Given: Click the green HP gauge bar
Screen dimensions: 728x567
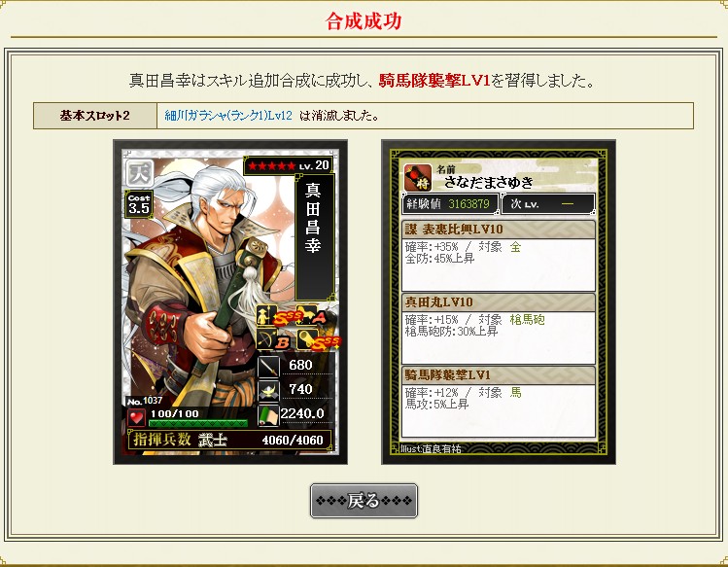Looking at the screenshot, I should [x=198, y=423].
